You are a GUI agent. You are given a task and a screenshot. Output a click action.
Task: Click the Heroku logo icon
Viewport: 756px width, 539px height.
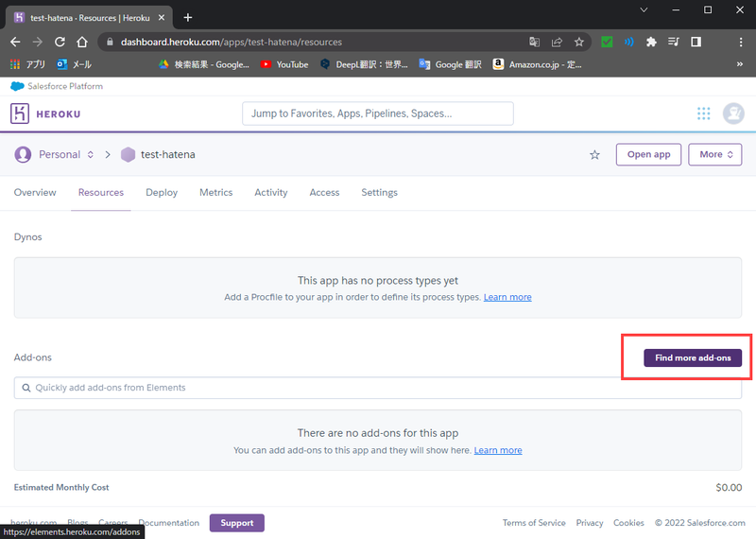pyautogui.click(x=20, y=113)
